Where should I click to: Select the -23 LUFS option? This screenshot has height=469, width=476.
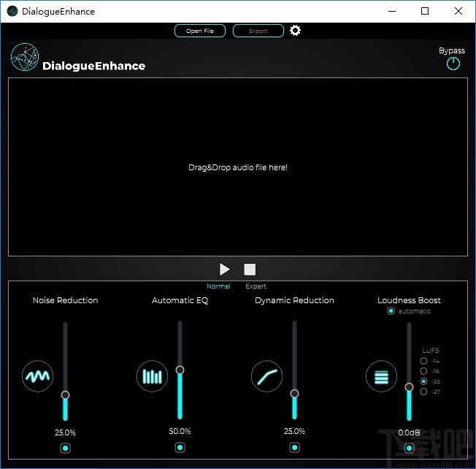[423, 381]
